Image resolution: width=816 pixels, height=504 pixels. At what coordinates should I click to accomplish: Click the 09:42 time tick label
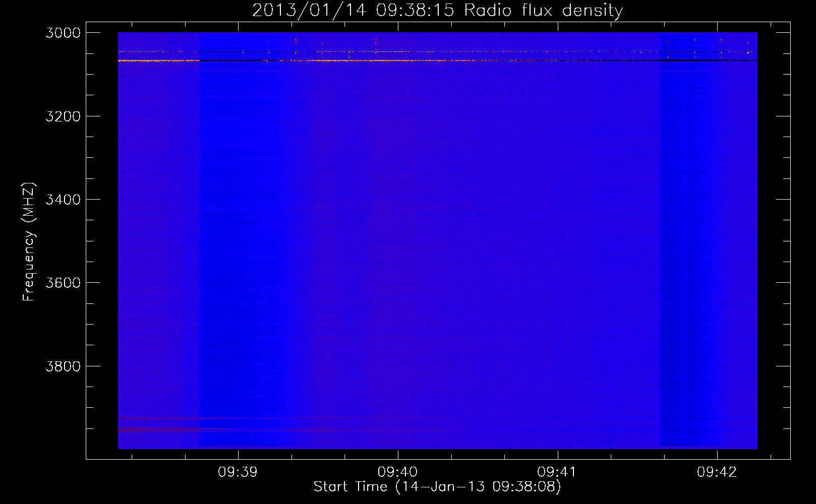[x=717, y=472]
